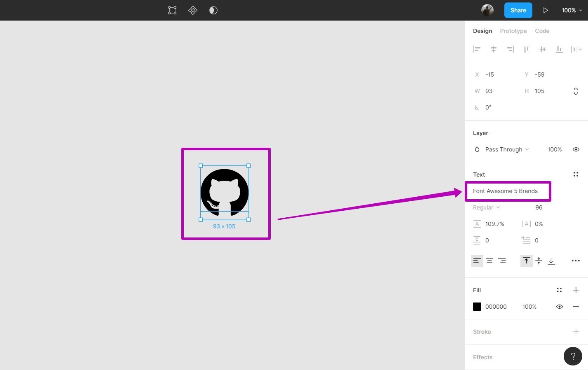588x370 pixels.
Task: Open the Pass Through blend mode dropdown
Action: click(507, 149)
